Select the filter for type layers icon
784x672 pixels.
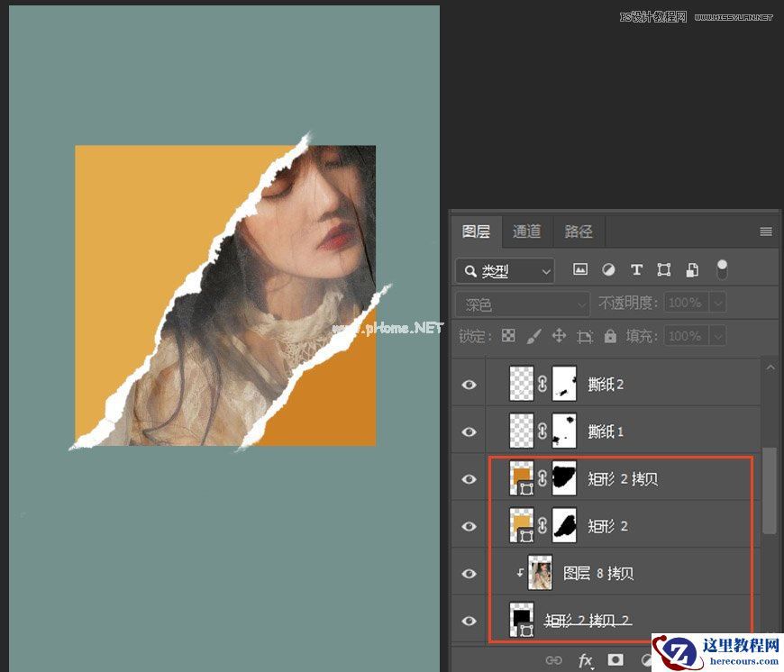636,268
